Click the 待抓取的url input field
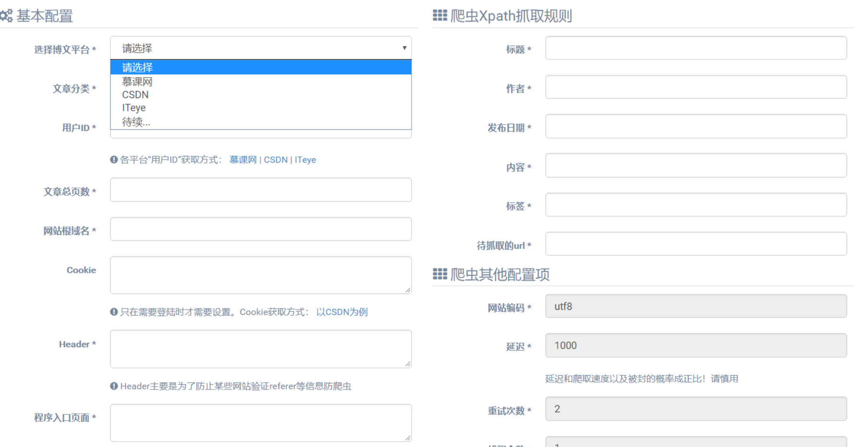This screenshot has height=447, width=868. click(695, 244)
